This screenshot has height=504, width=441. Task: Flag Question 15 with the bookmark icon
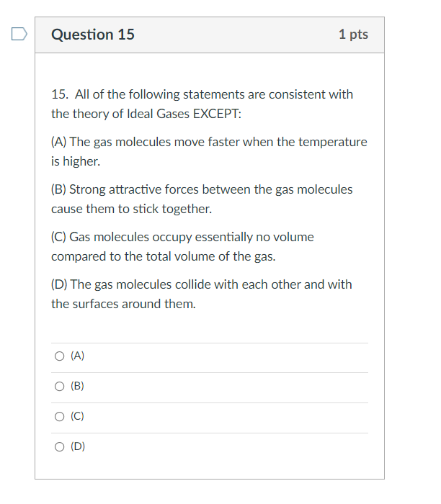tap(19, 34)
